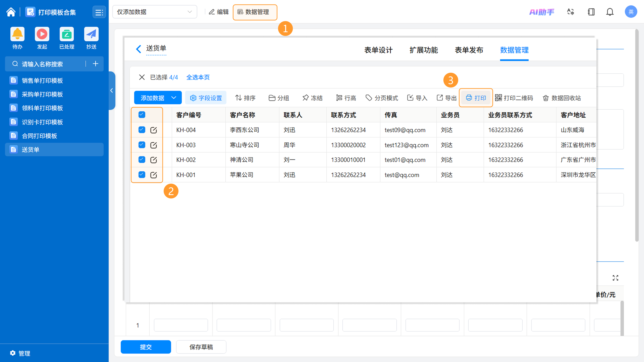Open 字段设置 field settings
644x362 pixels.
206,98
